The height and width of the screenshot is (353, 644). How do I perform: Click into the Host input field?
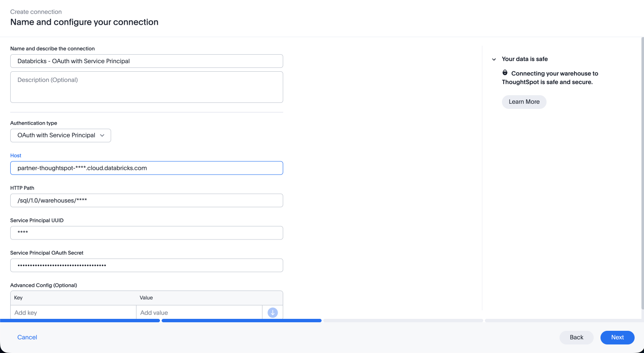[147, 168]
